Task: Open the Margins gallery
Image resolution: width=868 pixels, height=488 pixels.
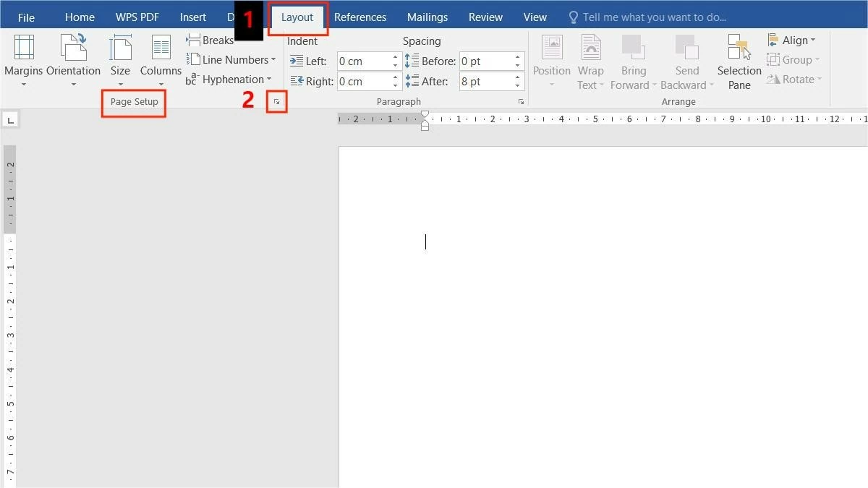Action: tap(24, 60)
